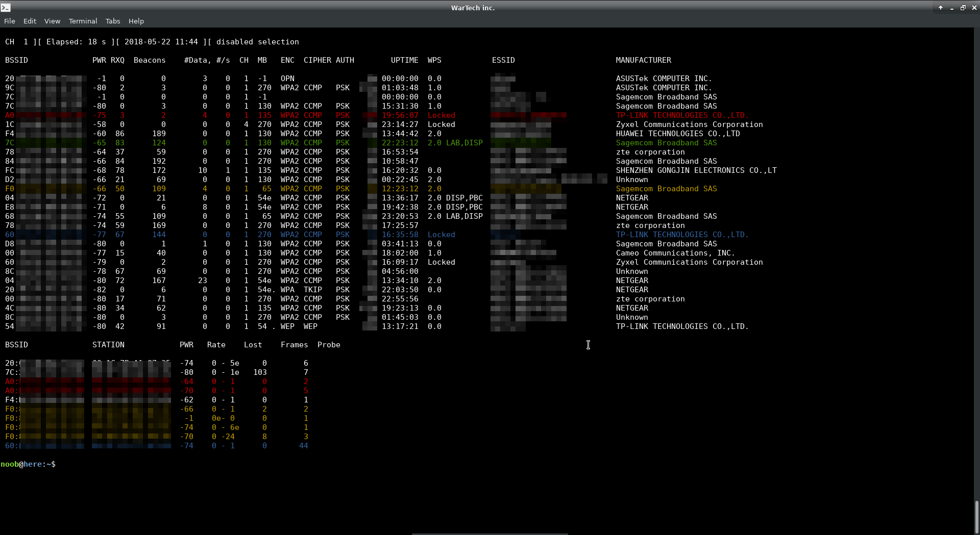Minimize the WarTech inc. terminal window
Image resolution: width=980 pixels, height=535 pixels.
point(951,8)
